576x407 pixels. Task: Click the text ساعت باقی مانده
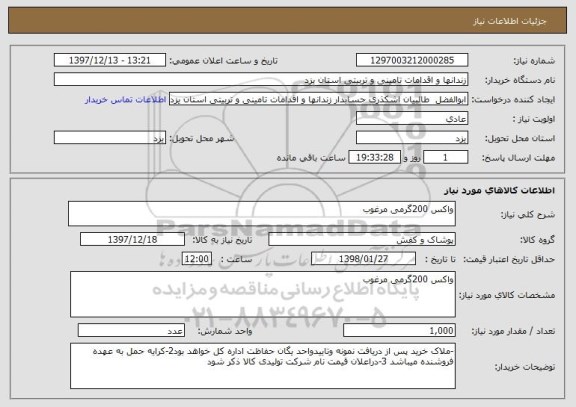coord(311,158)
